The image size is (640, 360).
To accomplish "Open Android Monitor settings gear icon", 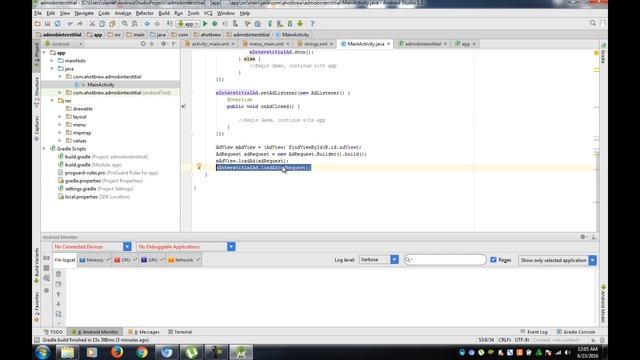I will [583, 237].
